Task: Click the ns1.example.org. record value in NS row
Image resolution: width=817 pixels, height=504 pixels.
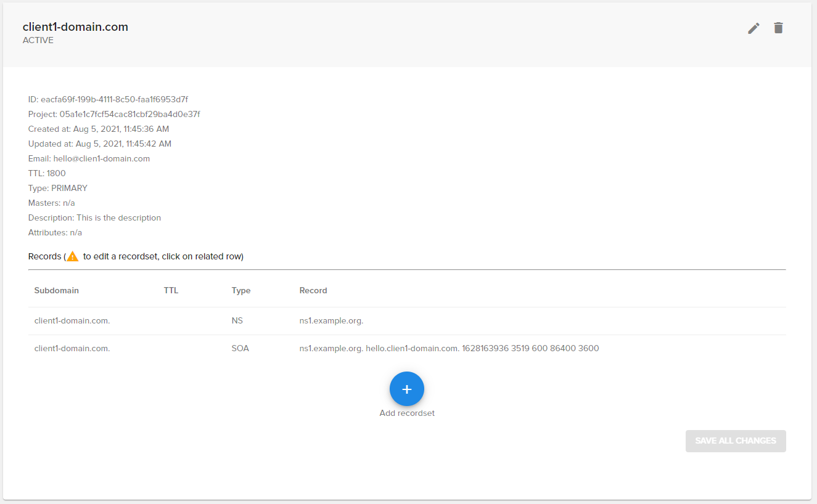Action: [331, 321]
